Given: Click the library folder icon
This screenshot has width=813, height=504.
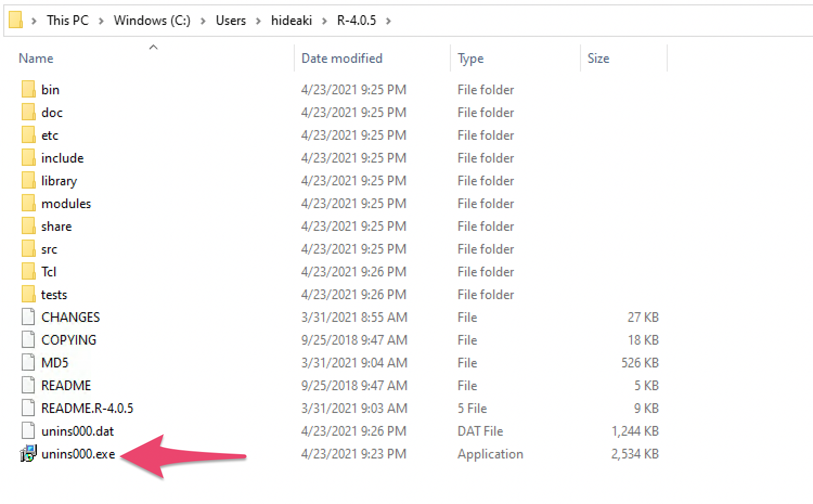Looking at the screenshot, I should click(x=28, y=180).
